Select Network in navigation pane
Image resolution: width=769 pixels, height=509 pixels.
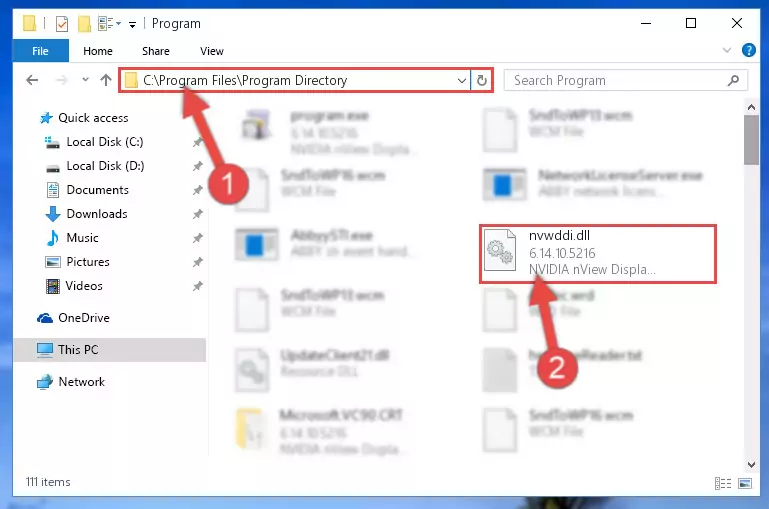click(x=71, y=382)
